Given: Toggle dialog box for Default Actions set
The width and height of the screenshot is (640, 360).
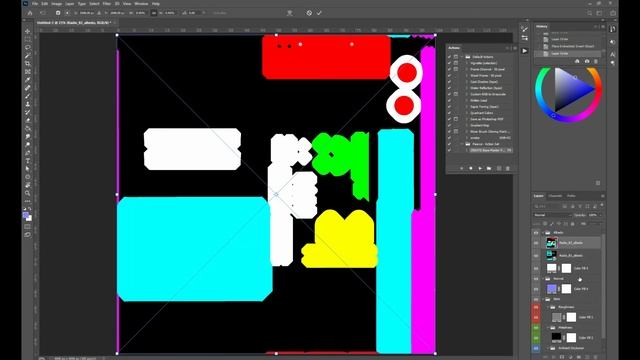Looking at the screenshot, I should pos(456,57).
